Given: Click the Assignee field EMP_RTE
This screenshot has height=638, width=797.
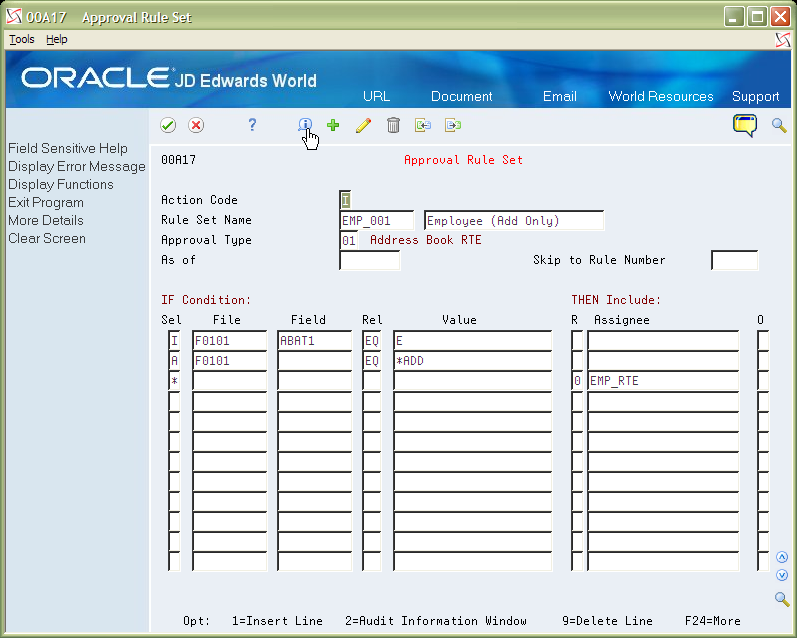Looking at the screenshot, I should tap(663, 381).
